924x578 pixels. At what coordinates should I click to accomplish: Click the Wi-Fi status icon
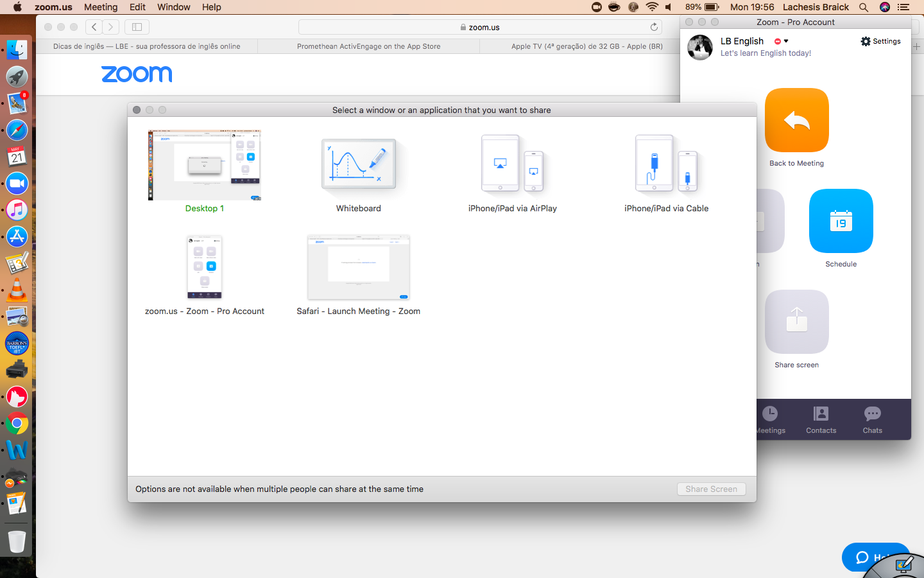click(652, 7)
